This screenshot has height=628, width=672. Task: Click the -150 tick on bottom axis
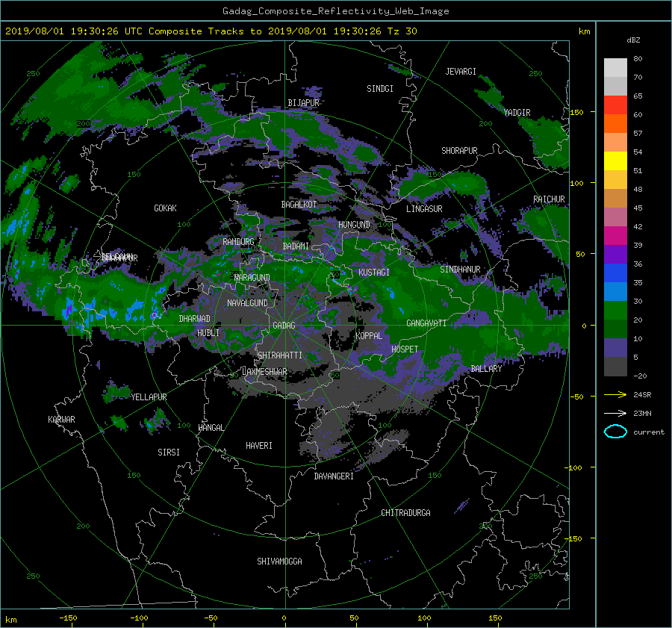click(x=68, y=618)
